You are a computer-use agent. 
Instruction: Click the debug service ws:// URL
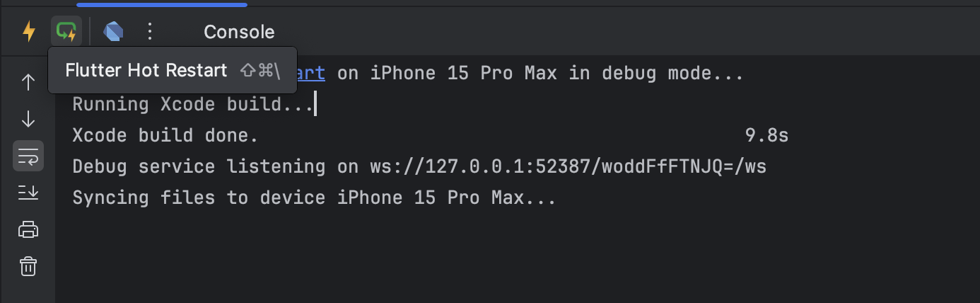coord(568,166)
